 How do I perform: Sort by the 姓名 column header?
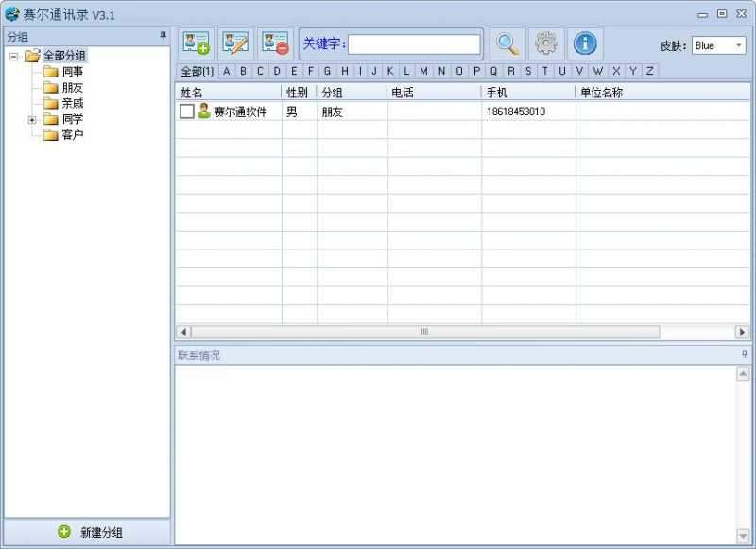[x=227, y=93]
